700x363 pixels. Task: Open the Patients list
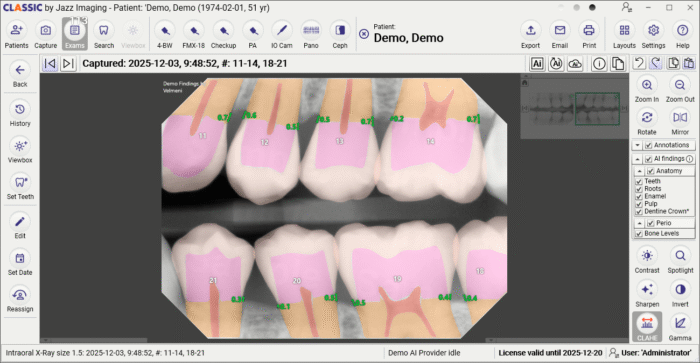(x=17, y=35)
